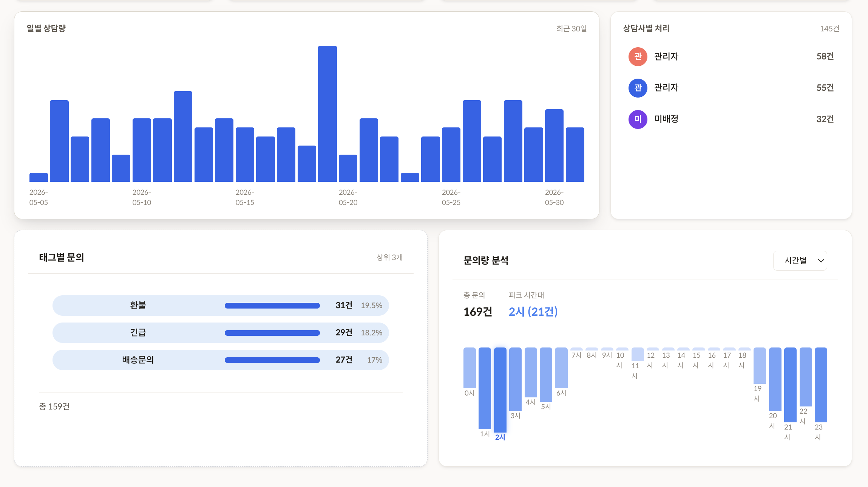
Task: Click the 3시 hourly bar
Action: (515, 379)
